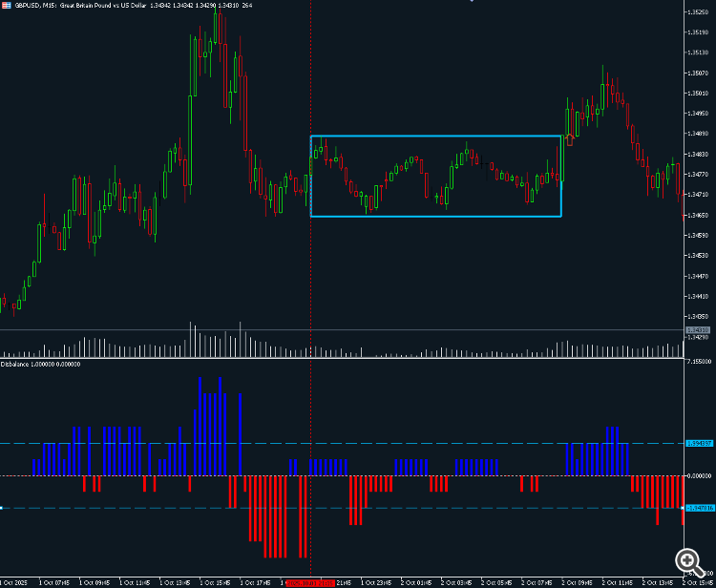Image resolution: width=716 pixels, height=588 pixels.
Task: Click the 1.34890 price scale label
Action: [x=698, y=134]
